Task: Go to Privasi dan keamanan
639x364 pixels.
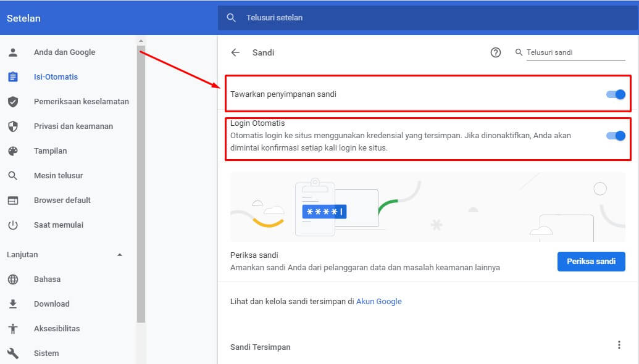Action: 73,126
